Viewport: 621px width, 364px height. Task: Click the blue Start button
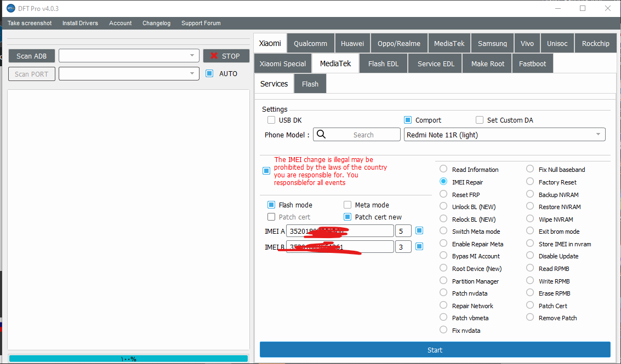[x=435, y=350]
